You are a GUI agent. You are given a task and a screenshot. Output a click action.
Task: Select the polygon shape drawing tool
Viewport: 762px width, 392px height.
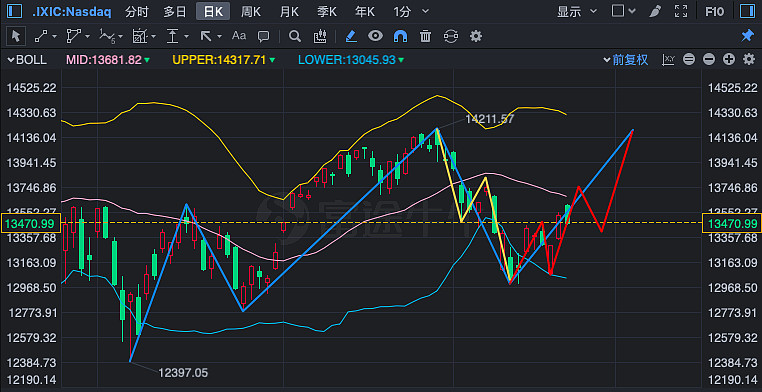[73, 36]
